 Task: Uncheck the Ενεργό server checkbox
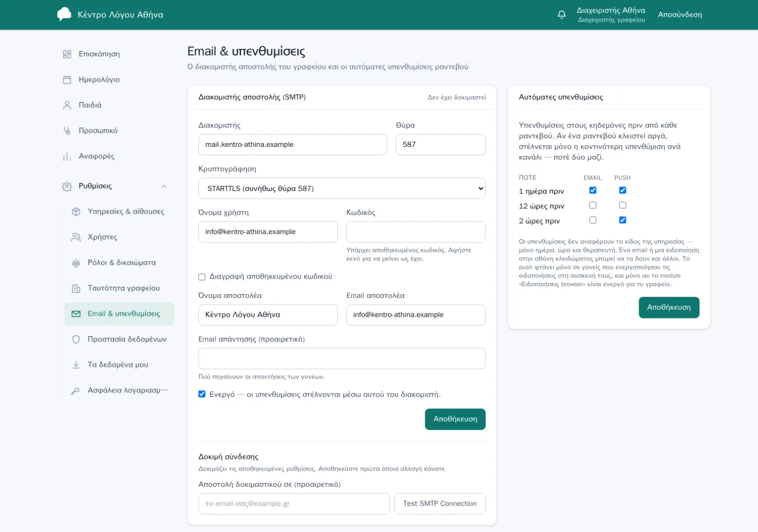click(x=202, y=394)
